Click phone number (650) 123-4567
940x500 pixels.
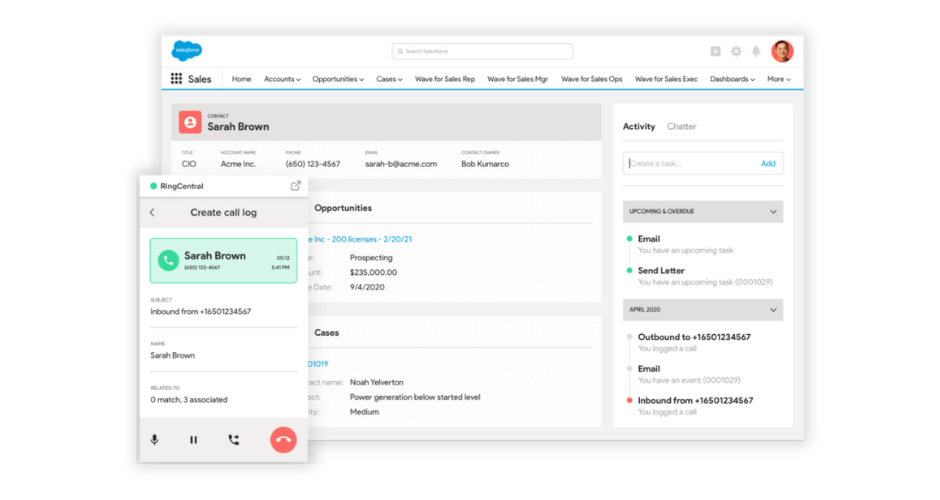[313, 164]
